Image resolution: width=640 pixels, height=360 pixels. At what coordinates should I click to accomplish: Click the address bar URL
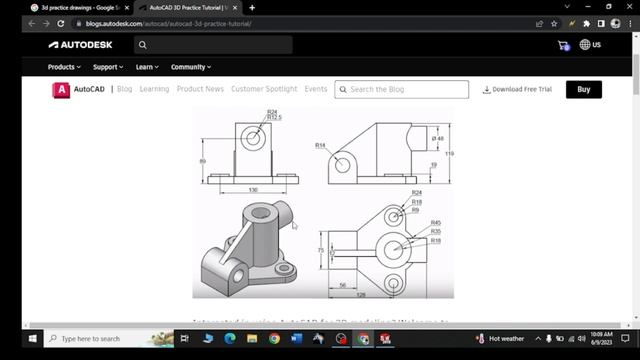click(169, 24)
